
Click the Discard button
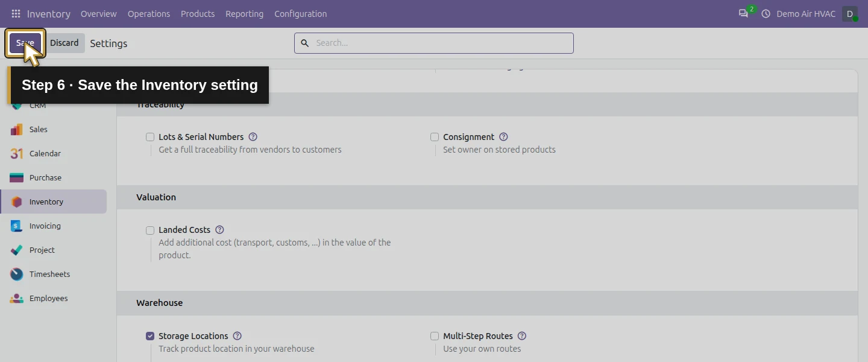click(64, 43)
